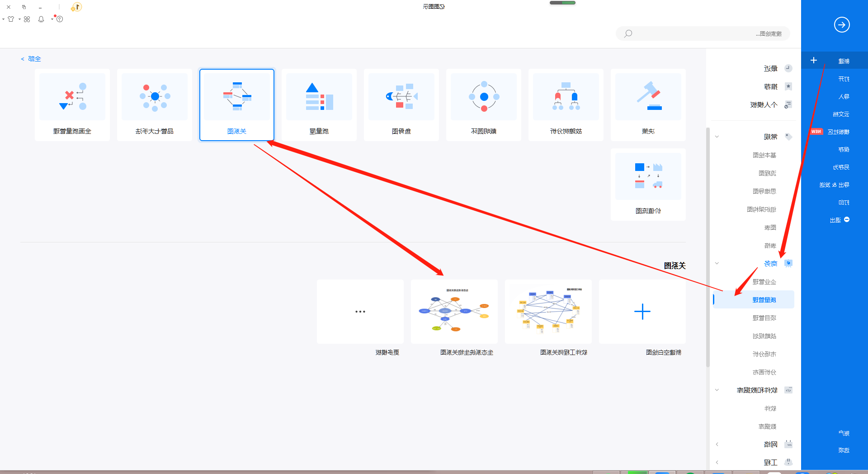The width and height of the screenshot is (868, 474).
Task: Select the 全面质量管理 template type card
Action: pyautogui.click(x=72, y=105)
